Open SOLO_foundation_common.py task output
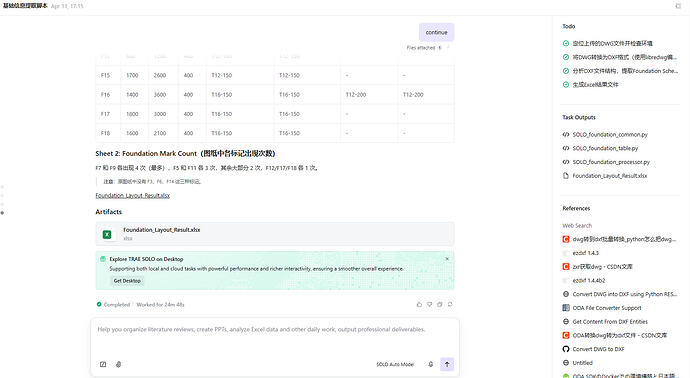690x378 pixels. tap(610, 135)
